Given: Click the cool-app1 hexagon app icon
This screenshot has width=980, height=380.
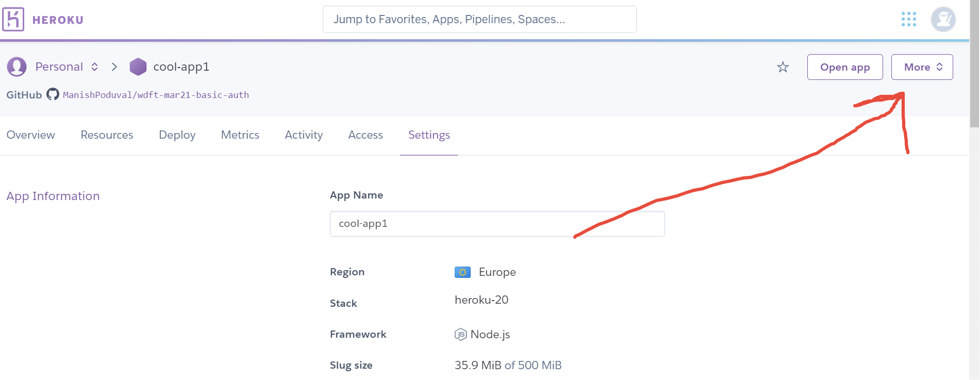Looking at the screenshot, I should pyautogui.click(x=138, y=67).
